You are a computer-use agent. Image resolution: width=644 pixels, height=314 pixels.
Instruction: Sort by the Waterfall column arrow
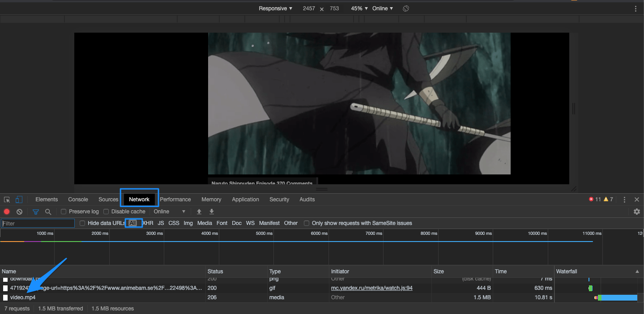click(x=637, y=272)
